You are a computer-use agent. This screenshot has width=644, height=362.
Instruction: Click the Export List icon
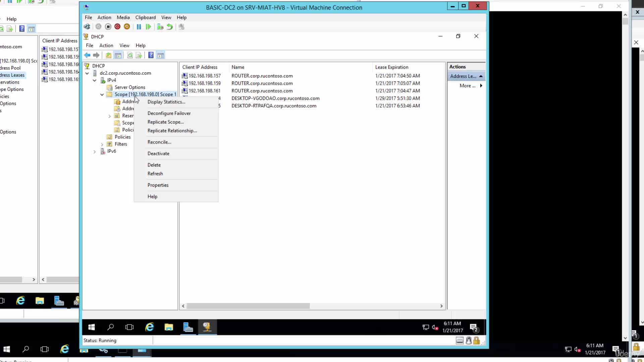139,55
